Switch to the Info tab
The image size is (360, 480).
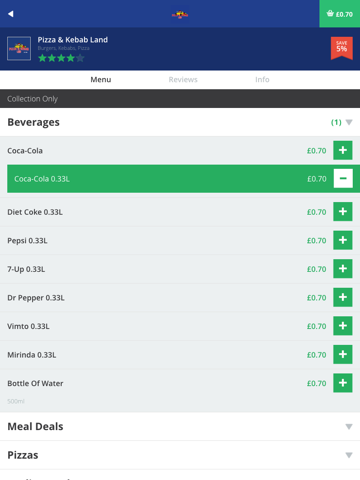pos(262,80)
